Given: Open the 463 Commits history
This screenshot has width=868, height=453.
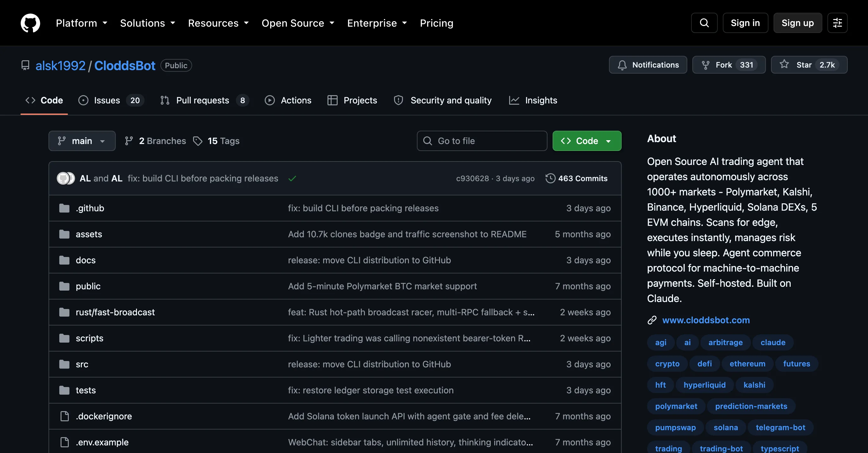Looking at the screenshot, I should coord(576,178).
